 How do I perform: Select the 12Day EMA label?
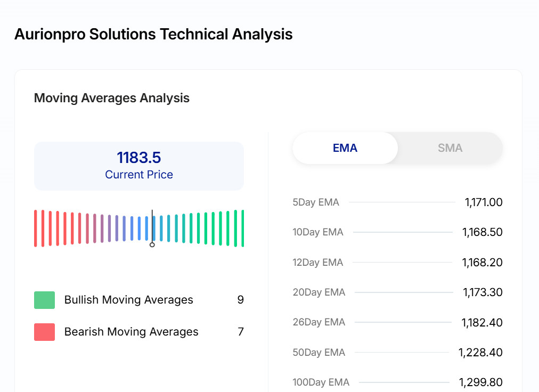[x=318, y=263]
